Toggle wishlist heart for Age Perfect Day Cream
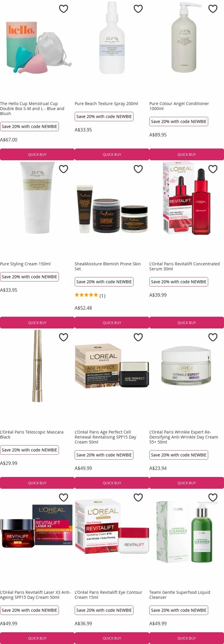Screen dimensions: 224x644 coord(138,337)
